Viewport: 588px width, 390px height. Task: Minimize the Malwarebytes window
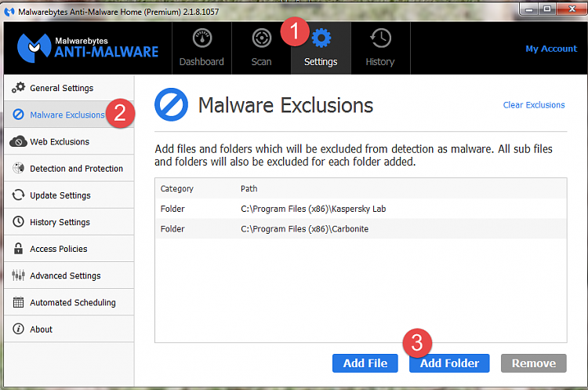click(x=528, y=9)
